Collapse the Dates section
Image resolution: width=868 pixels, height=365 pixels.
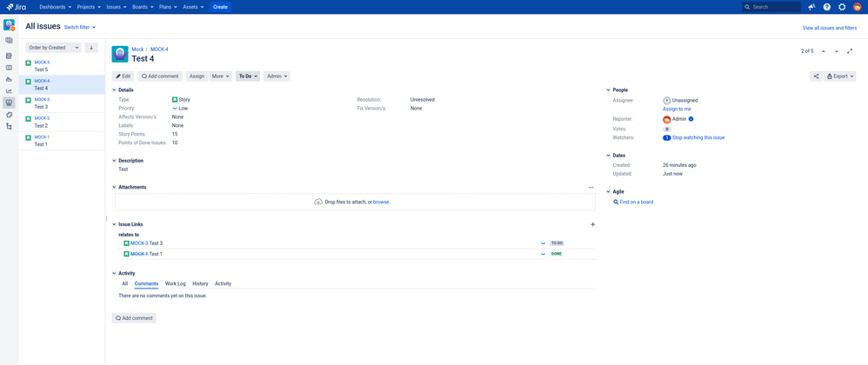point(608,156)
